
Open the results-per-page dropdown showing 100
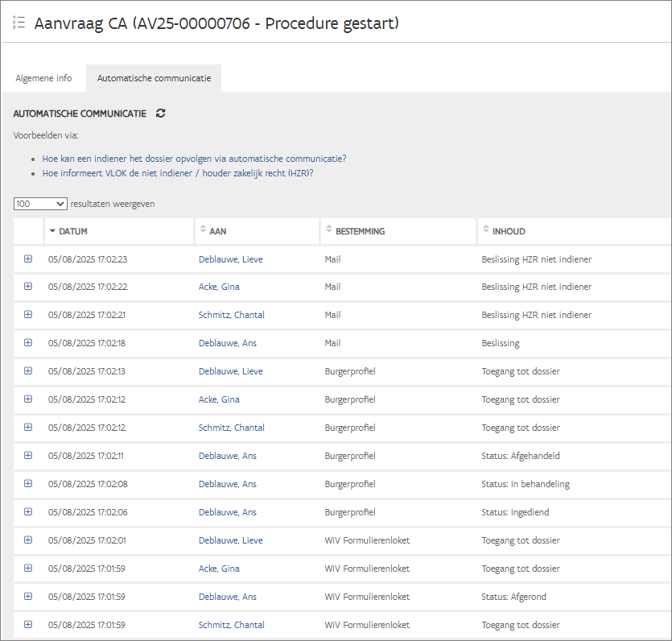39,204
